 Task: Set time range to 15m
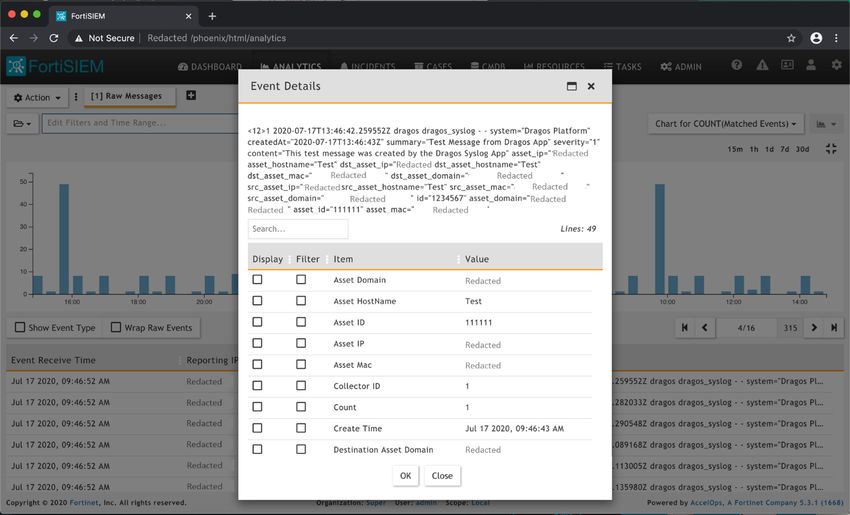[735, 149]
